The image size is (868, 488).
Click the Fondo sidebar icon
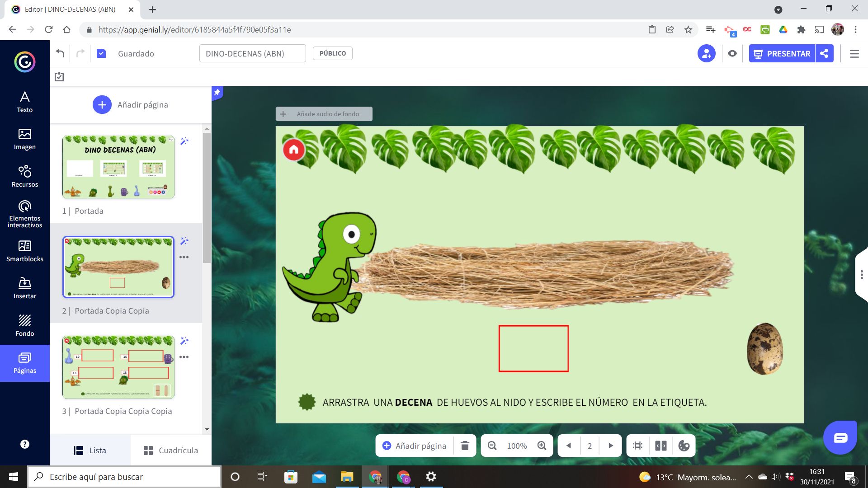click(25, 325)
